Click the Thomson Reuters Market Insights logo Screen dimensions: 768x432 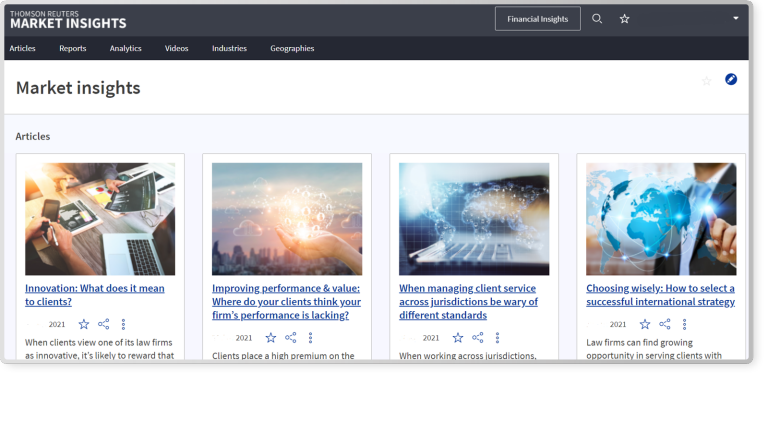68,19
